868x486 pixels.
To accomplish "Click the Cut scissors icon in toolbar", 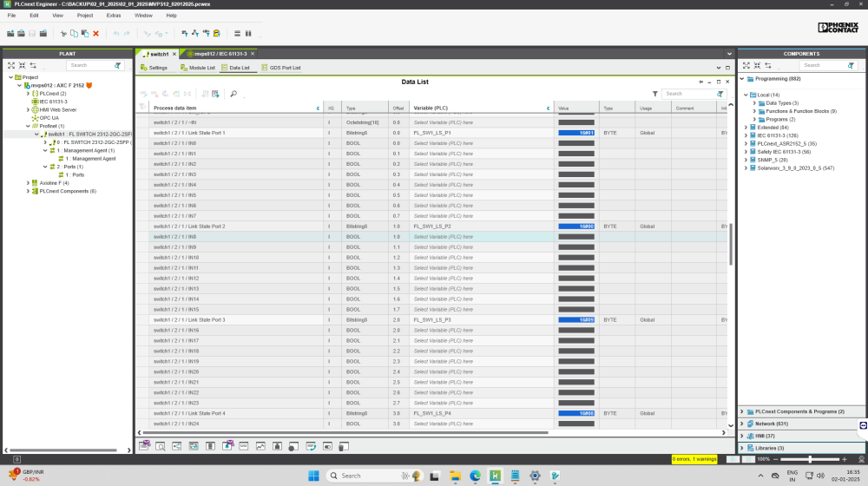I will click(63, 34).
